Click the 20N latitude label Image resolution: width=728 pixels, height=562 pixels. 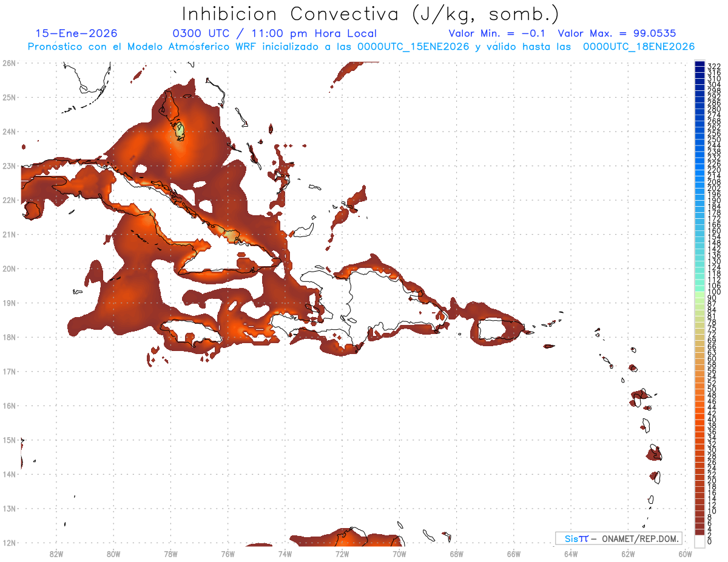(8, 269)
